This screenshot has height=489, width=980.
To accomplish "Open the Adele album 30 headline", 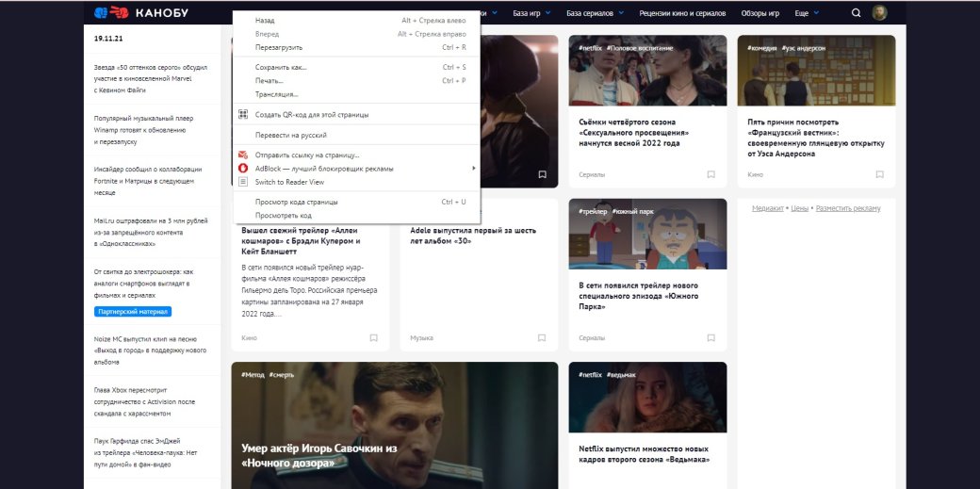I will pyautogui.click(x=473, y=236).
